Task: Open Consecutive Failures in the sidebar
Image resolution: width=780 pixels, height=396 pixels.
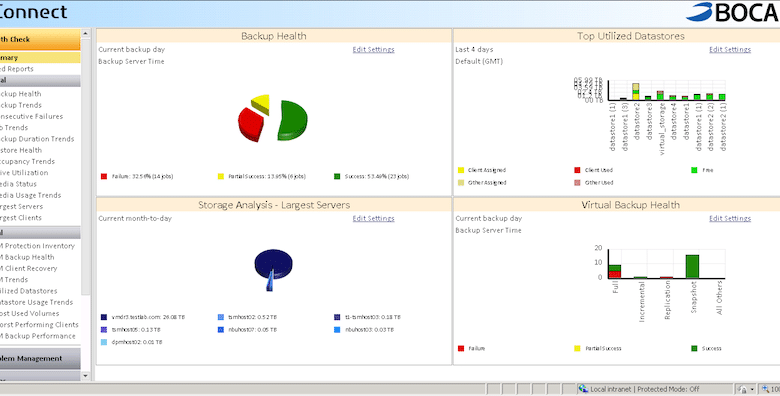Action: click(31, 116)
